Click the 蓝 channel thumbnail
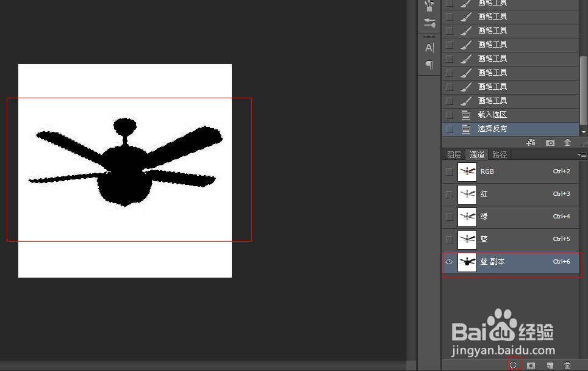588x371 pixels. pos(467,239)
